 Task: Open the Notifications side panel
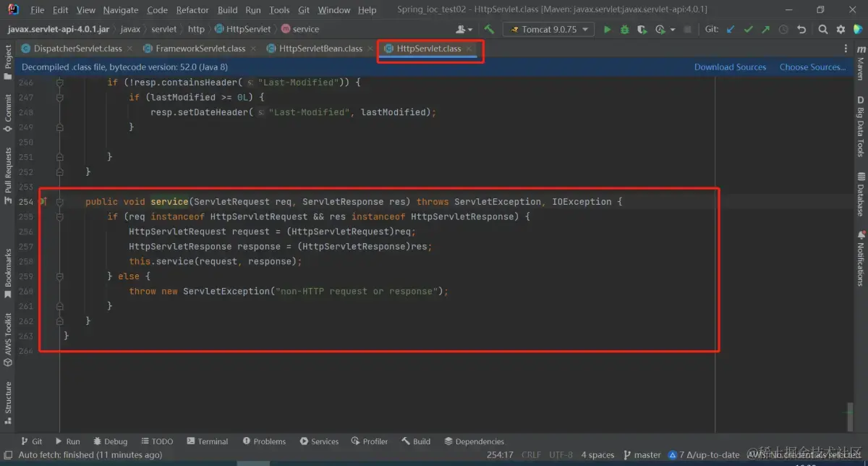pos(861,258)
